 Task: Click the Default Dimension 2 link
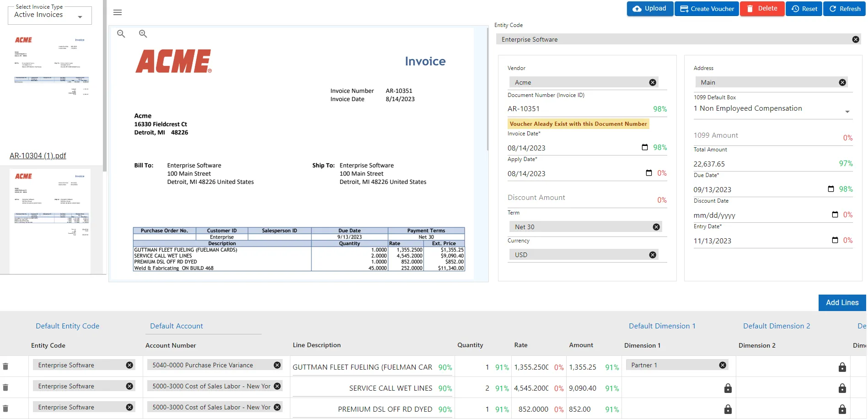[777, 326]
